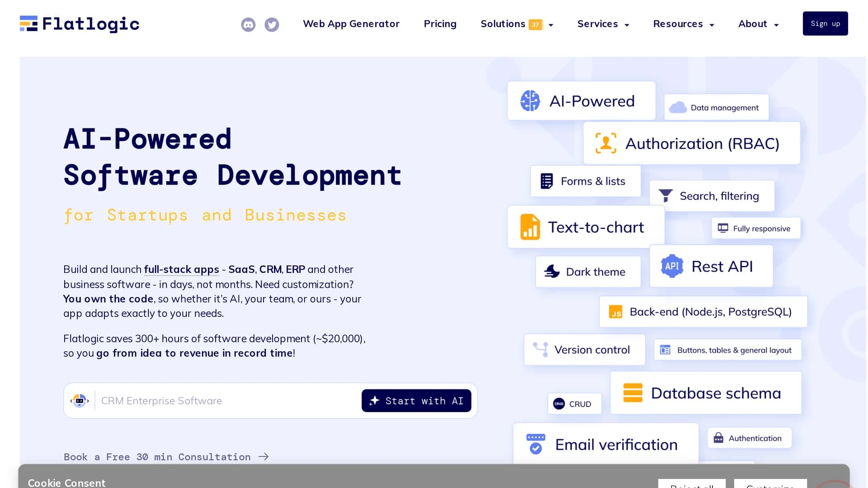The image size is (868, 488).
Task: Click the Authentication card label
Action: (x=755, y=438)
